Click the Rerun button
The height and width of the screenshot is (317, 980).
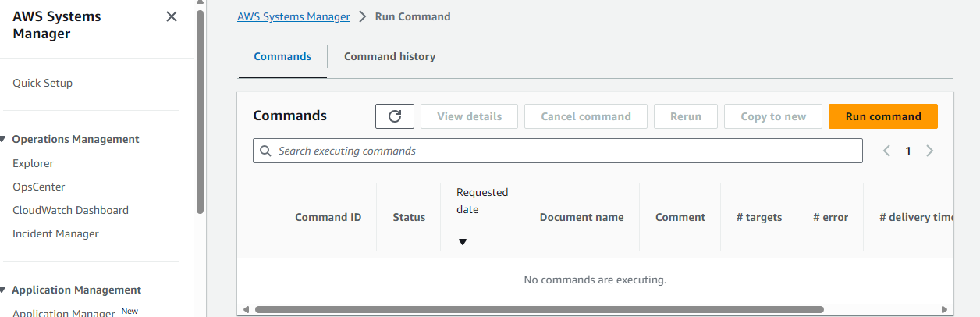coord(686,116)
